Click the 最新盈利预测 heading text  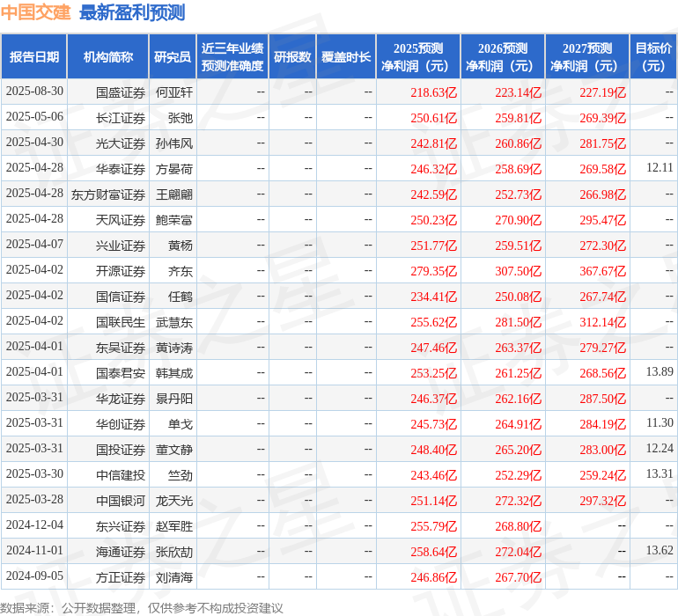tap(131, 12)
